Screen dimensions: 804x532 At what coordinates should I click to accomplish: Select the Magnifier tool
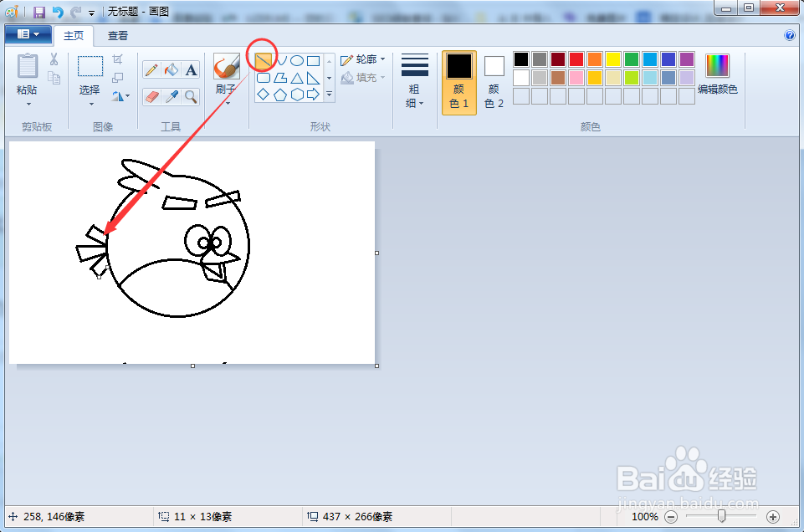pos(191,96)
